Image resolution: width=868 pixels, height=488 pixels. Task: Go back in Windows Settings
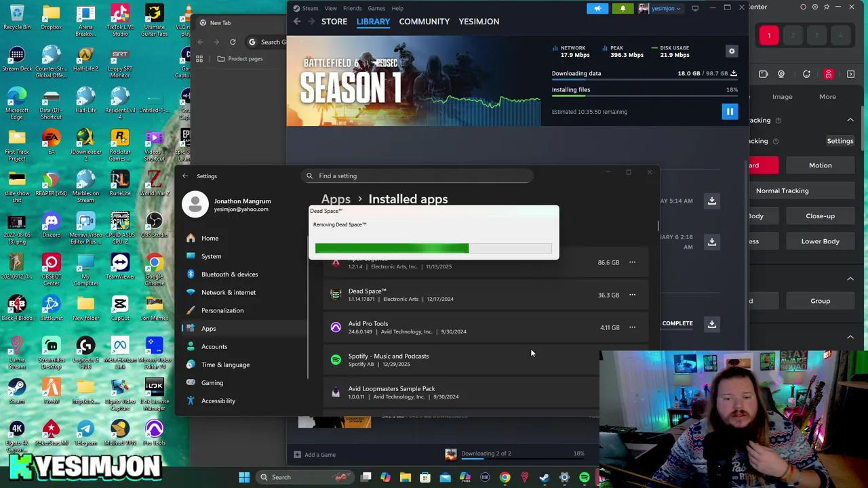point(185,176)
